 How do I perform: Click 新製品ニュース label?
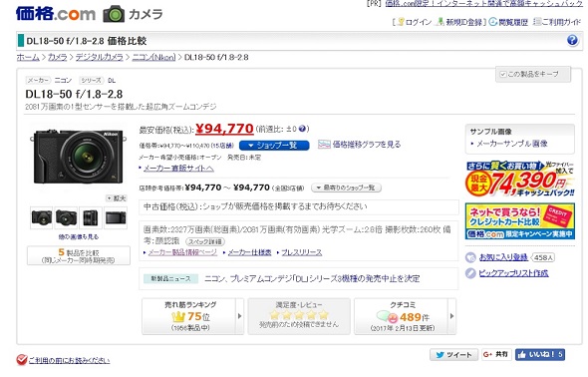click(x=170, y=278)
